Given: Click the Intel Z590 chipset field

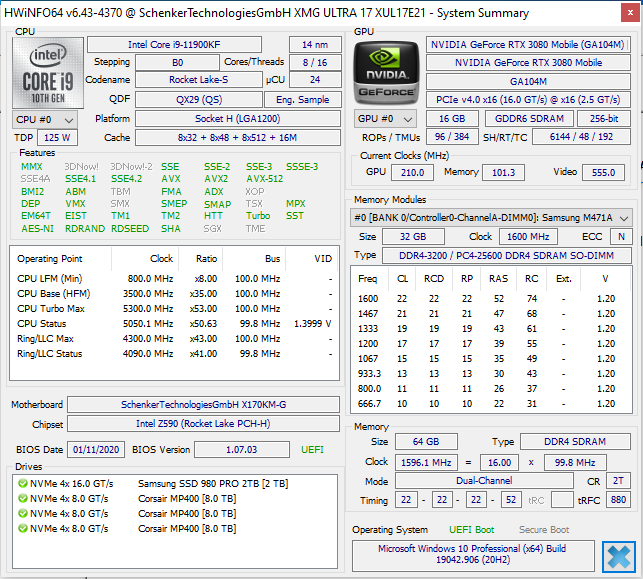Looking at the screenshot, I should tap(203, 424).
